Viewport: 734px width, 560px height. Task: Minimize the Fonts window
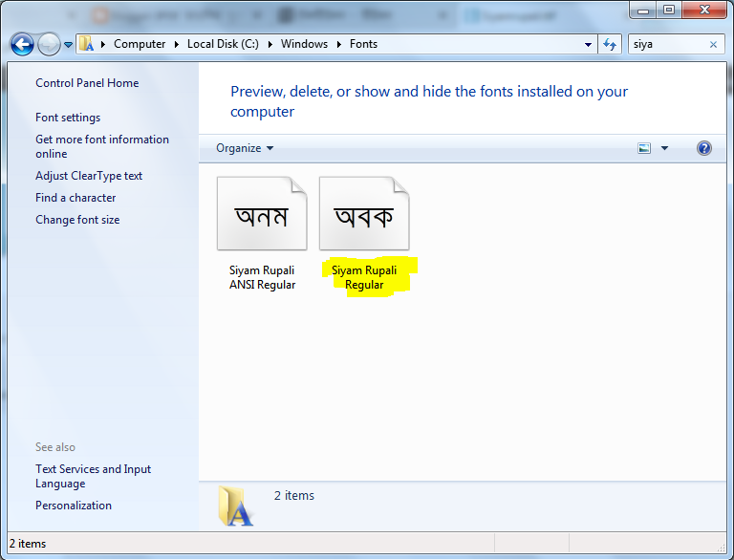coord(643,10)
